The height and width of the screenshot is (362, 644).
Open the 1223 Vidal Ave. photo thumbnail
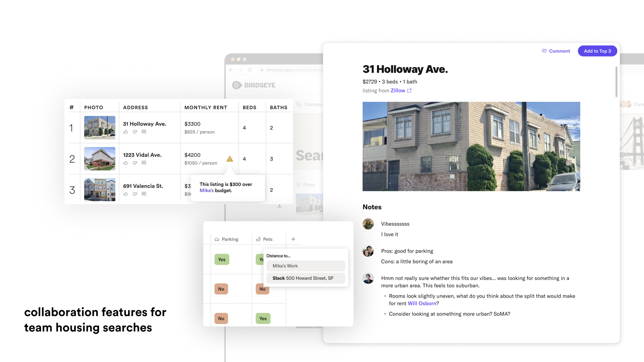pyautogui.click(x=100, y=159)
